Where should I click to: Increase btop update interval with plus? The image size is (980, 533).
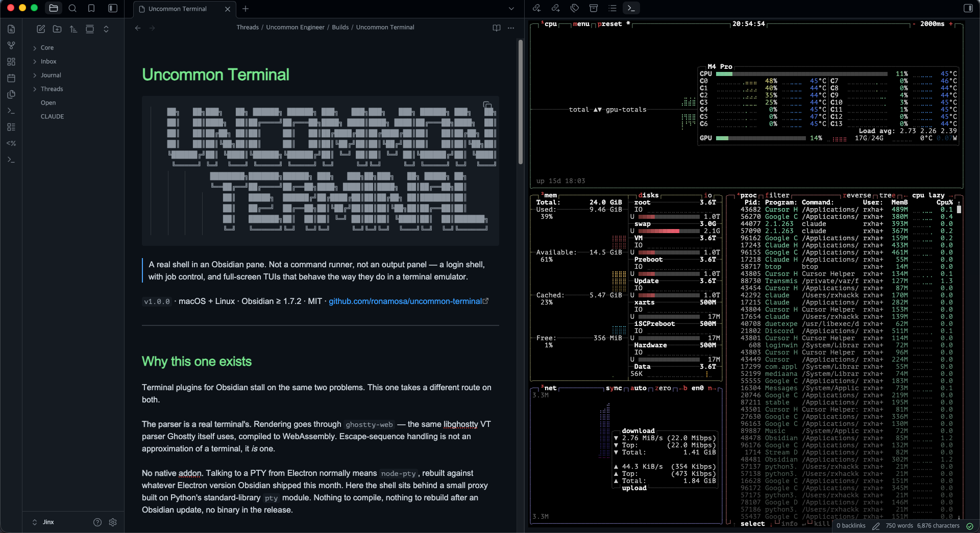pyautogui.click(x=950, y=24)
